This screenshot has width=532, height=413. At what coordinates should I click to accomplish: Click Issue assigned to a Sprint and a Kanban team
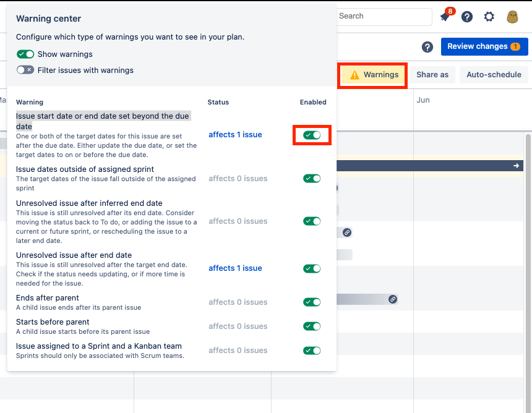pos(99,346)
